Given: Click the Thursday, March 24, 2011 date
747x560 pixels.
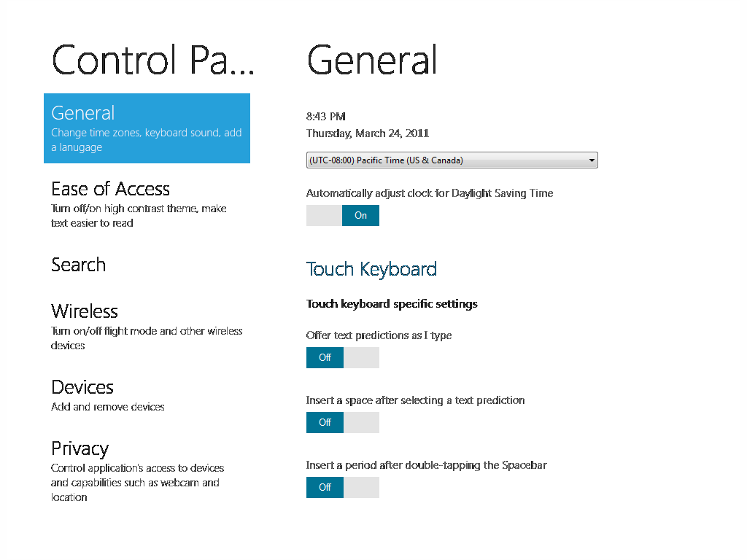Looking at the screenshot, I should tap(368, 133).
